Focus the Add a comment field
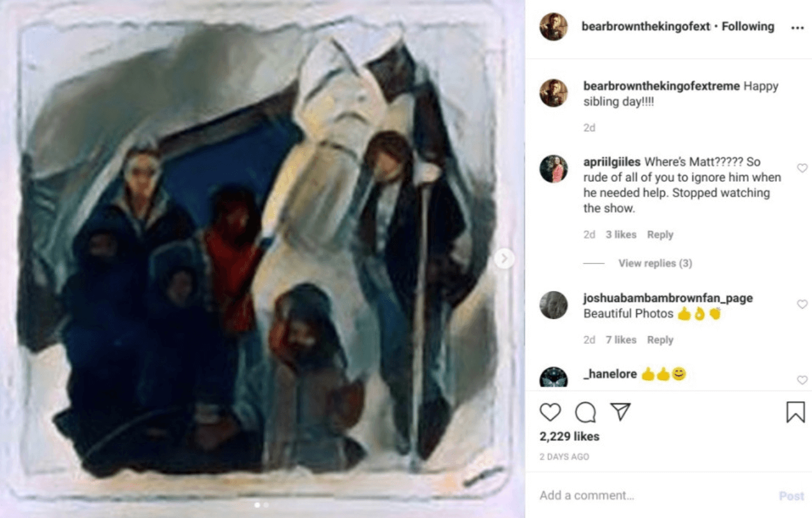 (x=654, y=496)
